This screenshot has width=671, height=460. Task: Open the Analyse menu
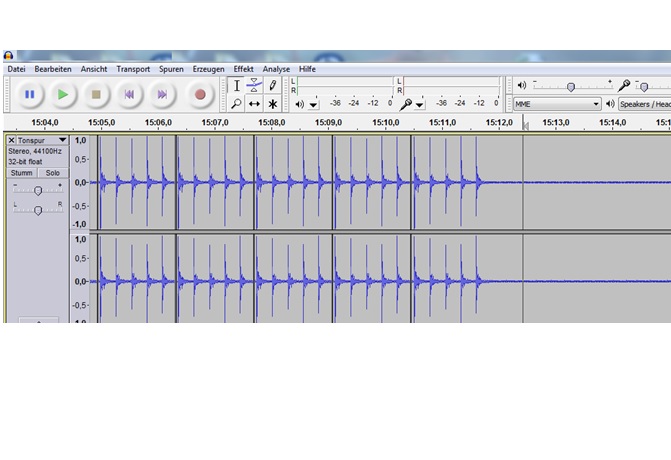point(276,69)
